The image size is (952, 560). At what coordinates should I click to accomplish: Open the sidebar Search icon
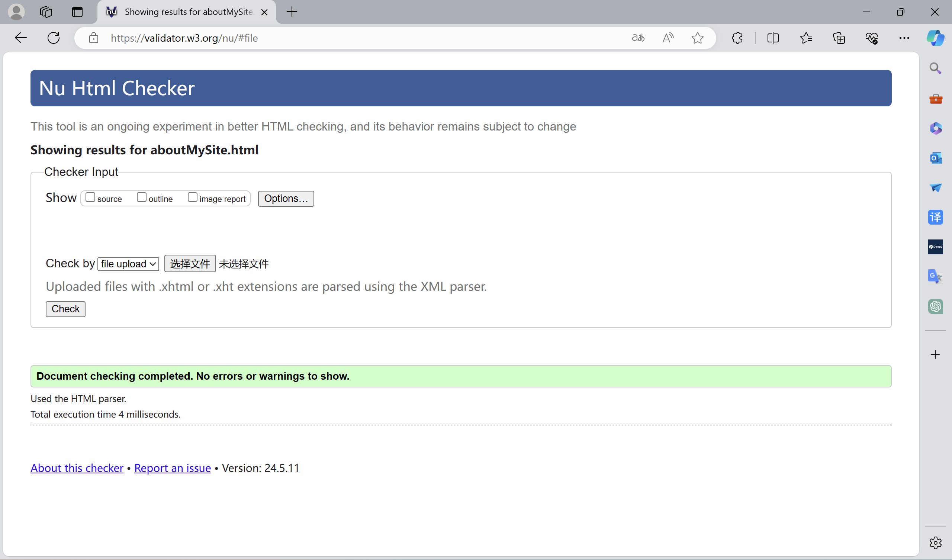(x=935, y=68)
